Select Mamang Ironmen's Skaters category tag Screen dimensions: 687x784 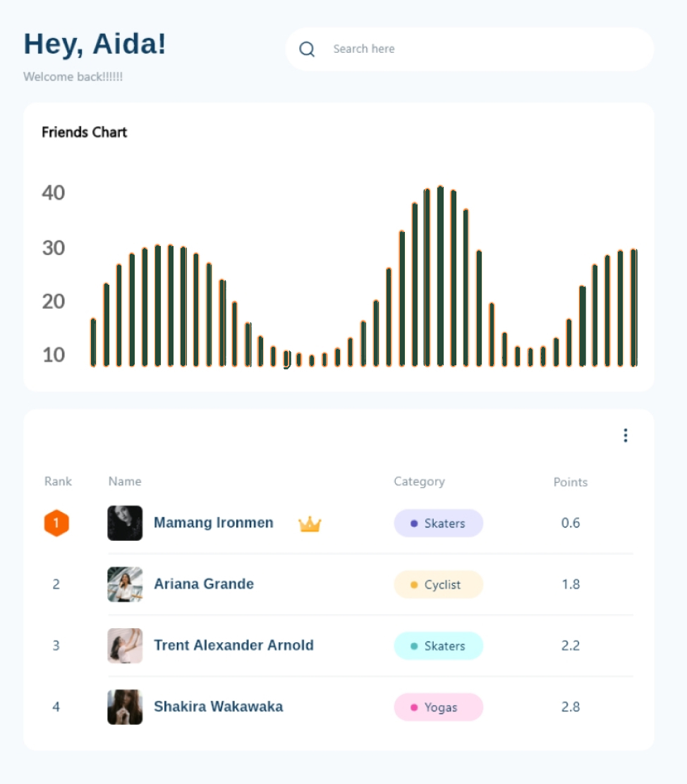point(438,523)
